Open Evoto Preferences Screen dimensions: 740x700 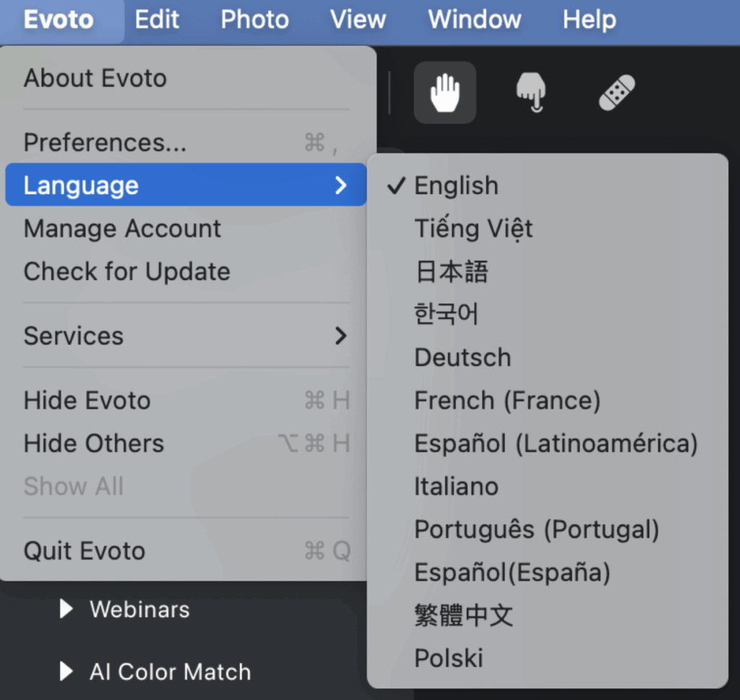pyautogui.click(x=105, y=142)
